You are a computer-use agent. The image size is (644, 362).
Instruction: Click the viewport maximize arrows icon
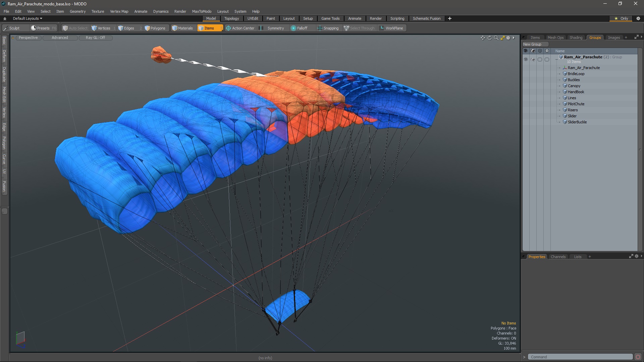point(502,38)
